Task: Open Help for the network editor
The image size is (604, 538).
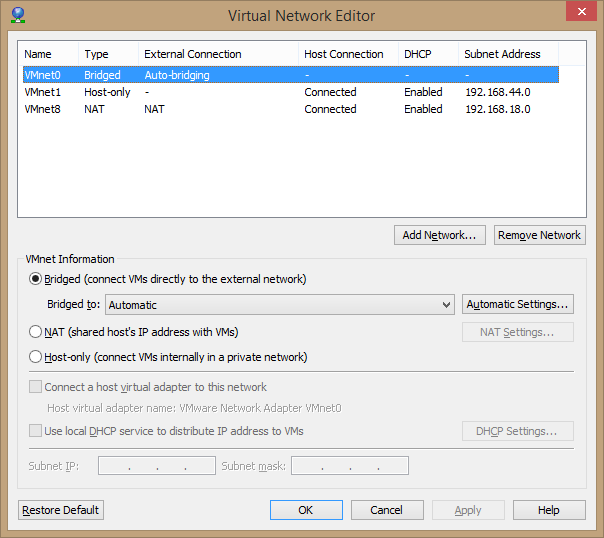Action: coord(549,510)
